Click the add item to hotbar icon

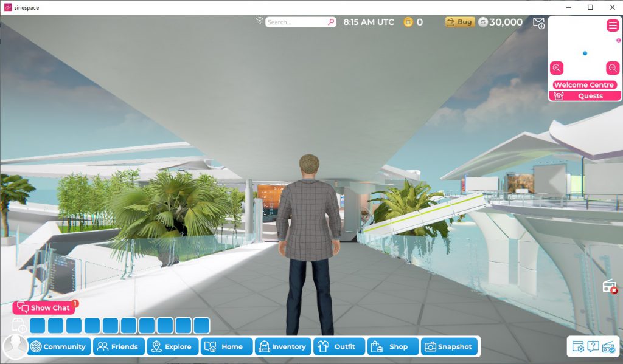(x=19, y=325)
